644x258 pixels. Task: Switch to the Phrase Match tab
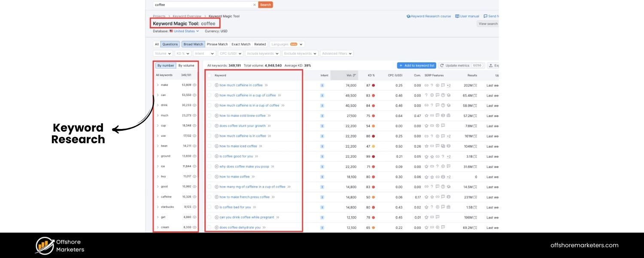click(x=217, y=44)
